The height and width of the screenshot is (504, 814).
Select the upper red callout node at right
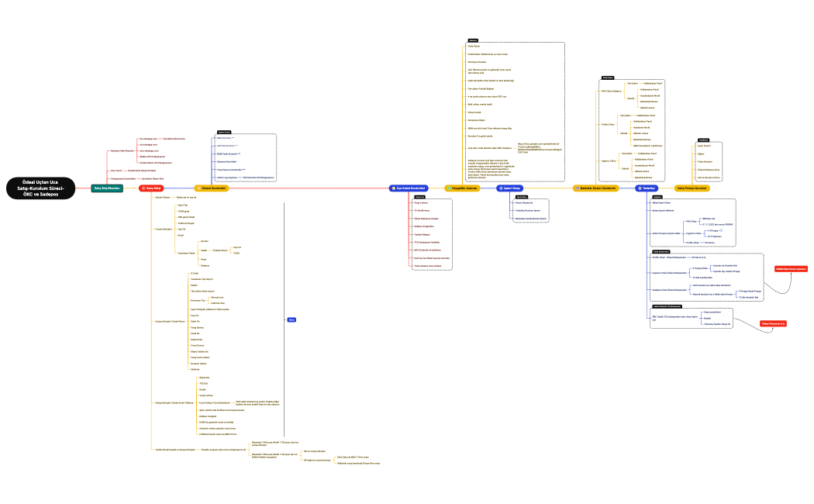pyautogui.click(x=791, y=269)
